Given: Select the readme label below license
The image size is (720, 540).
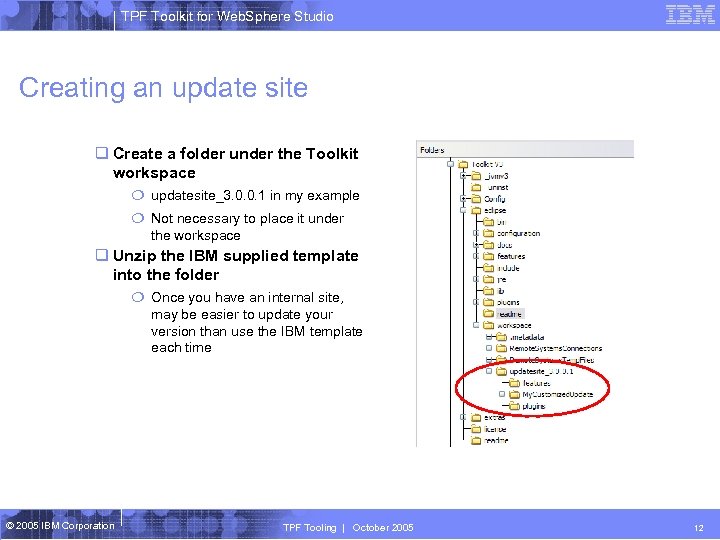Looking at the screenshot, I should pos(496,440).
